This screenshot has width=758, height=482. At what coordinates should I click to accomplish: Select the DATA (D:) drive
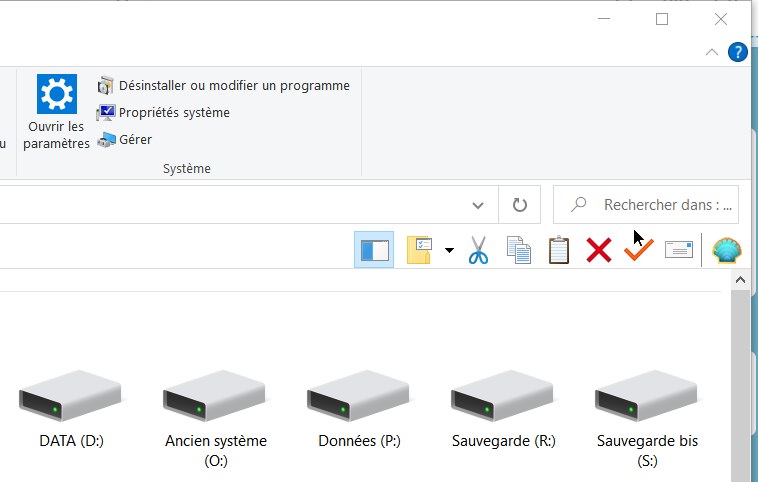click(x=72, y=407)
